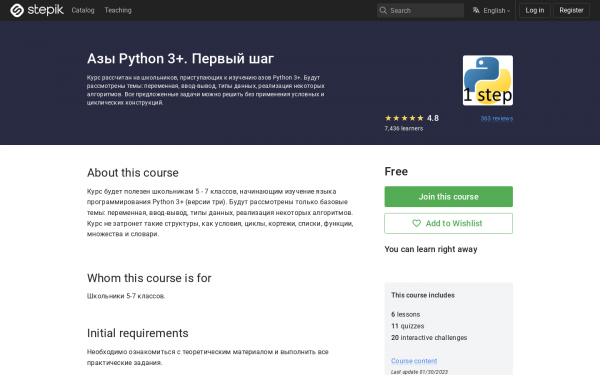The width and height of the screenshot is (600, 375).
Task: Click the Whom this course is for heading
Action: (149, 278)
